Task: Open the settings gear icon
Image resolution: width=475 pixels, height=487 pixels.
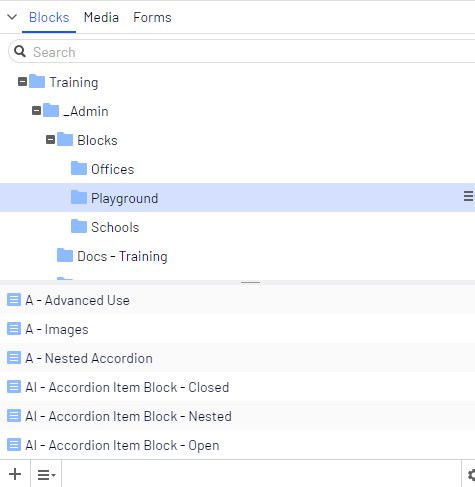Action: click(471, 474)
